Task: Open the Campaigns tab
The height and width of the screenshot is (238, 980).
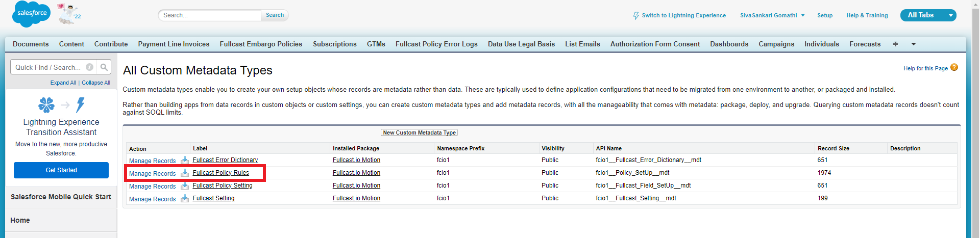Action: [x=776, y=44]
